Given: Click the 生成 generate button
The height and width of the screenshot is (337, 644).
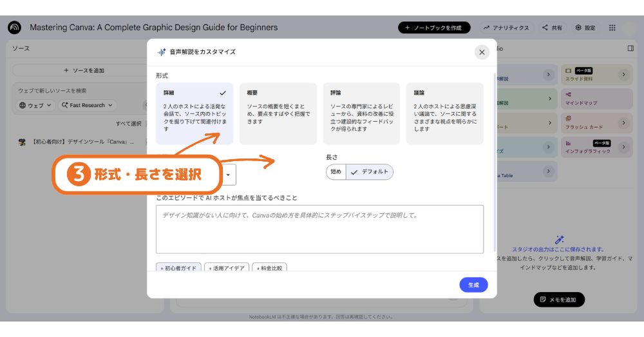Looking at the screenshot, I should point(473,285).
